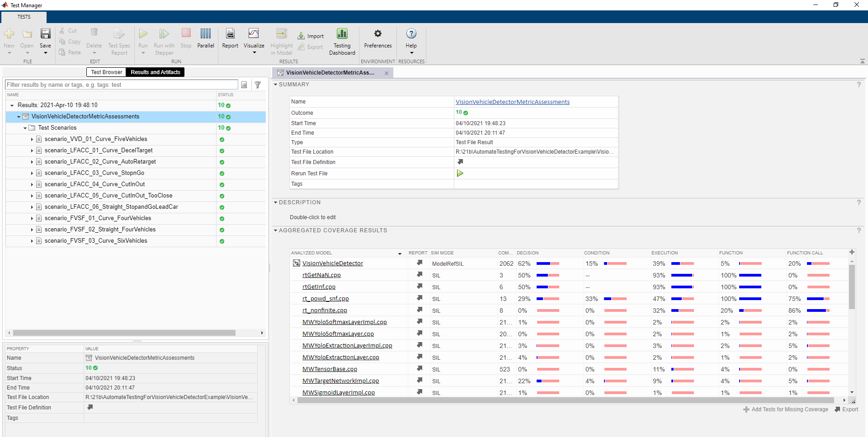Viewport: 868px width, 437px height.
Task: Open the Visualize tool
Action: coord(254,34)
